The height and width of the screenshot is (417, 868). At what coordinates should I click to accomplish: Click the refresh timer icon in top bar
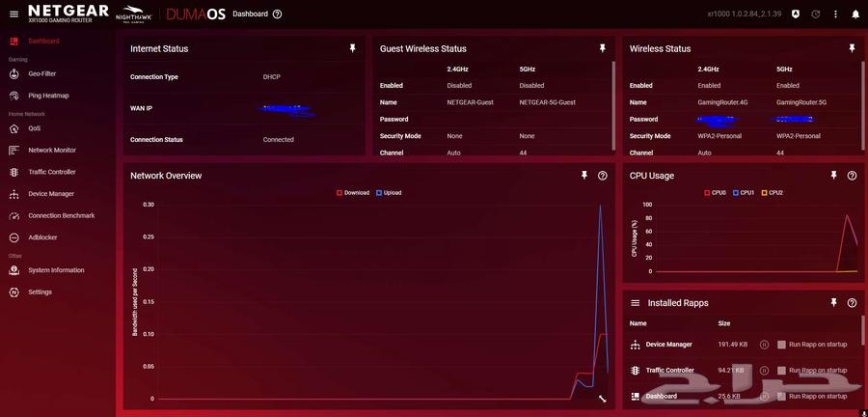pyautogui.click(x=815, y=14)
